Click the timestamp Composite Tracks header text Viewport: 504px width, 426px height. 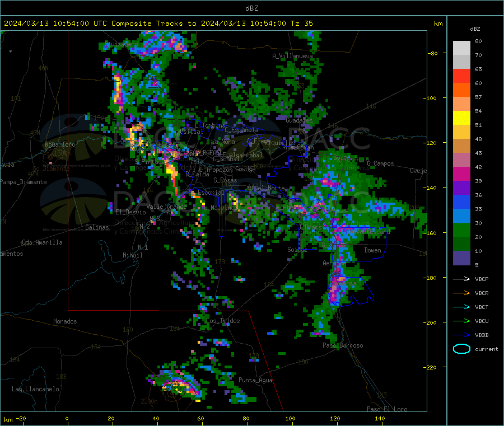158,24
